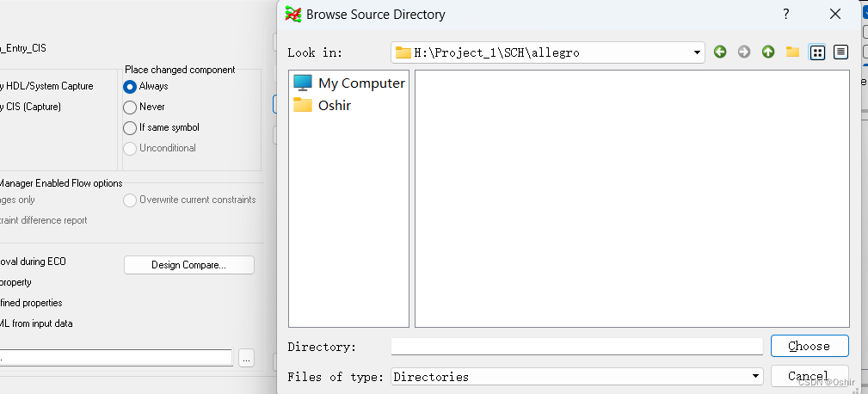Click the help question mark in the title bar
868x394 pixels.
pyautogui.click(x=785, y=14)
